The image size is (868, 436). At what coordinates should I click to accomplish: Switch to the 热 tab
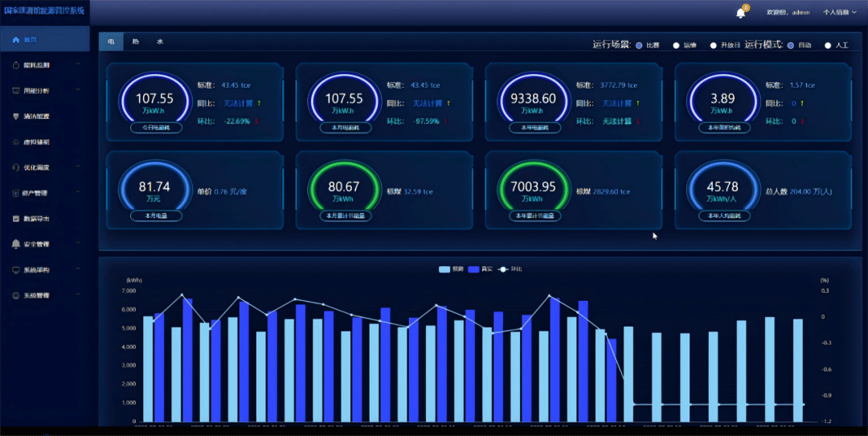[135, 41]
